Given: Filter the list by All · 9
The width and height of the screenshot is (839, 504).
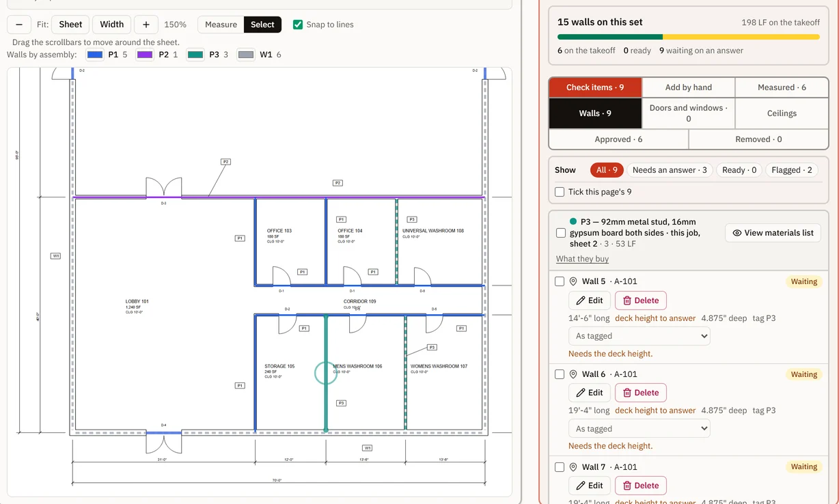Looking at the screenshot, I should (x=607, y=170).
